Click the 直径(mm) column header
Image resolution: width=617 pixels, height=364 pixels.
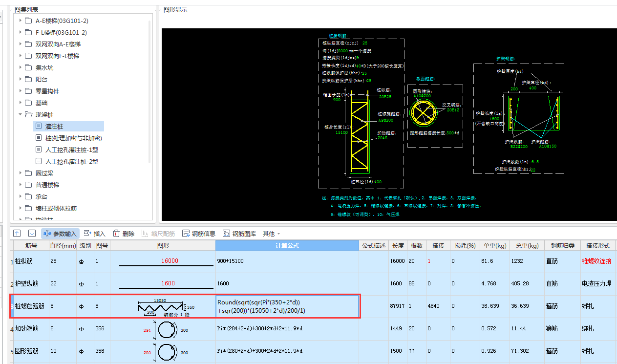click(63, 246)
